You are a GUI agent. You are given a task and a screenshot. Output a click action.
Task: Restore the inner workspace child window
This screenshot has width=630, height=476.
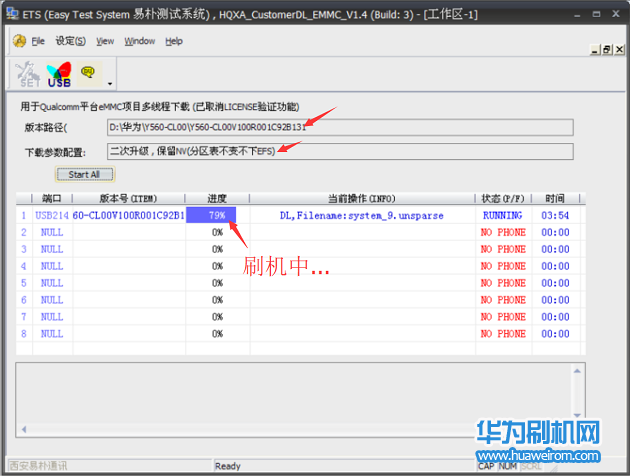[607, 49]
